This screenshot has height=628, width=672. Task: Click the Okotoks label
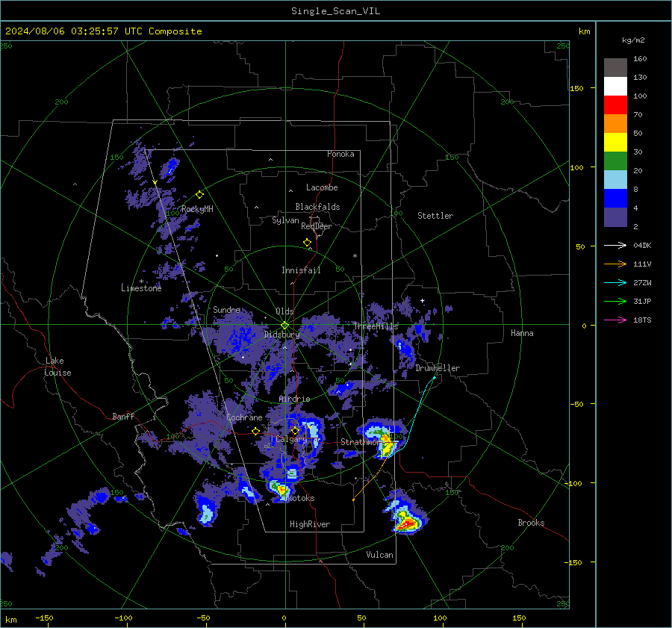300,498
